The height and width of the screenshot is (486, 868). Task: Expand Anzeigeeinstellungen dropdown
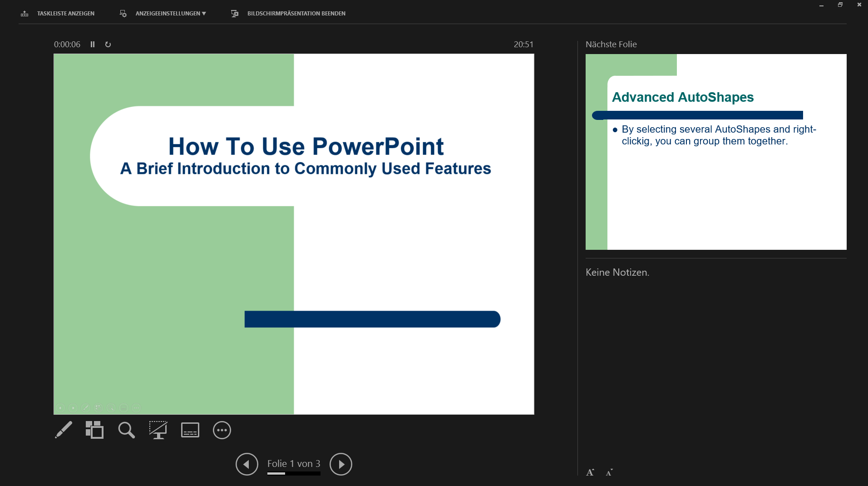click(x=170, y=14)
